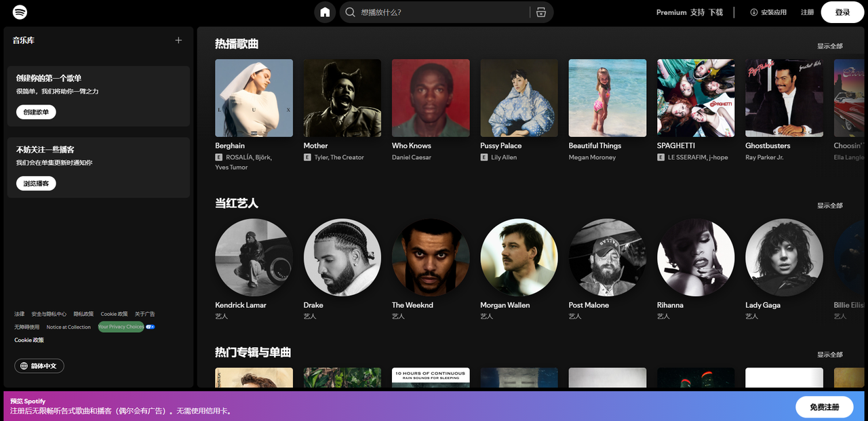Click the 当红艺人 section heading
Image resolution: width=868 pixels, height=421 pixels.
(x=237, y=203)
